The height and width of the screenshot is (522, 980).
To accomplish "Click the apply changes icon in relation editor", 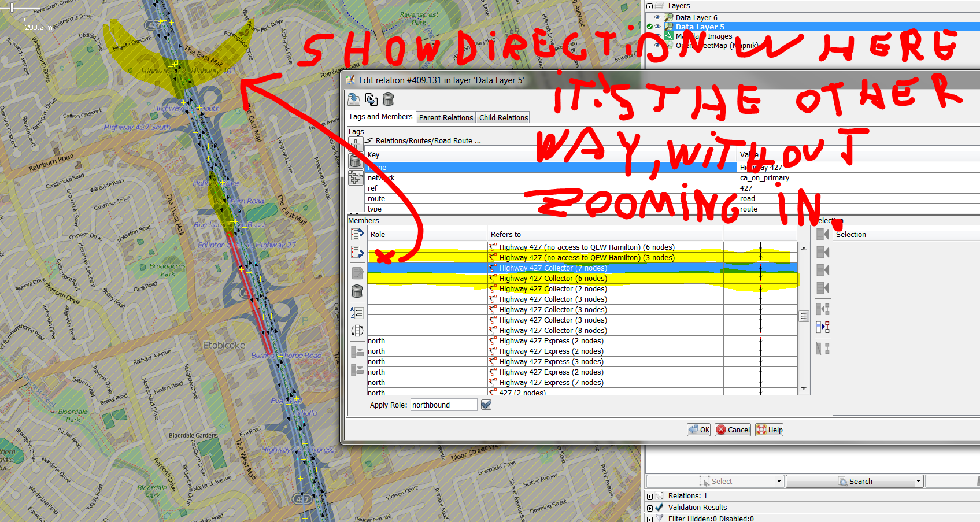I will [x=354, y=99].
